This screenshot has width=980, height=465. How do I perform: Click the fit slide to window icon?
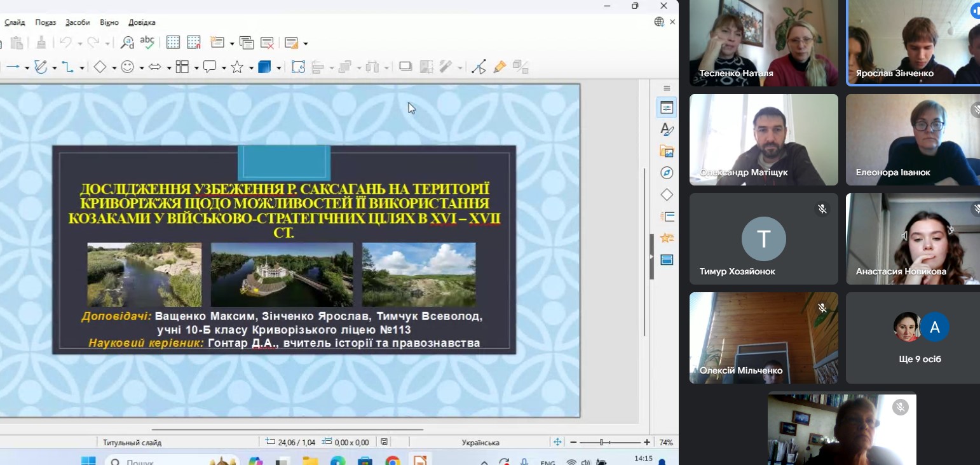coord(557,442)
